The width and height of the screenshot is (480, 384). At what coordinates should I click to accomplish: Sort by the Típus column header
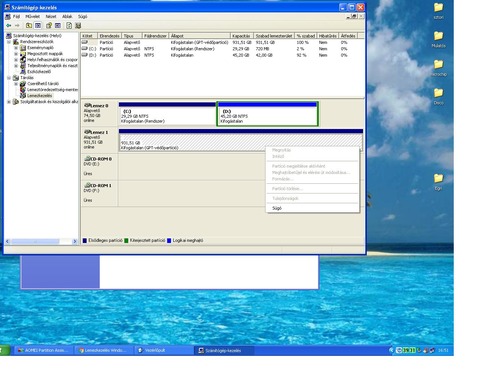[132, 36]
